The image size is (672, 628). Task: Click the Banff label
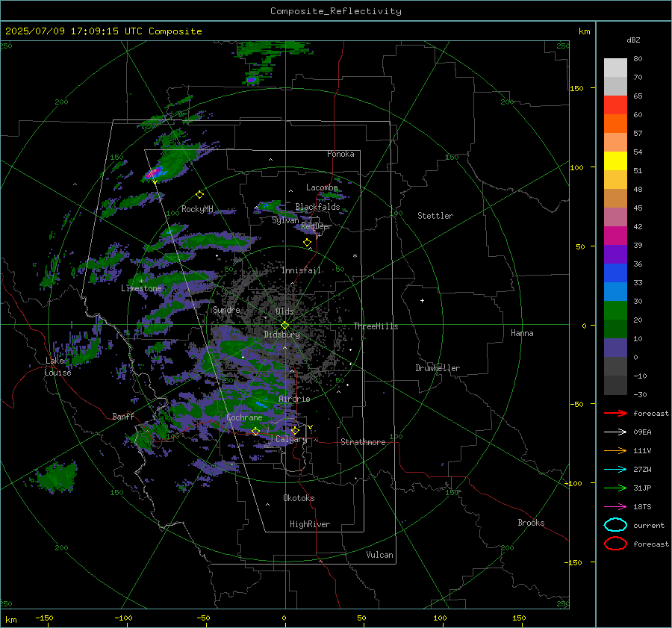(123, 416)
